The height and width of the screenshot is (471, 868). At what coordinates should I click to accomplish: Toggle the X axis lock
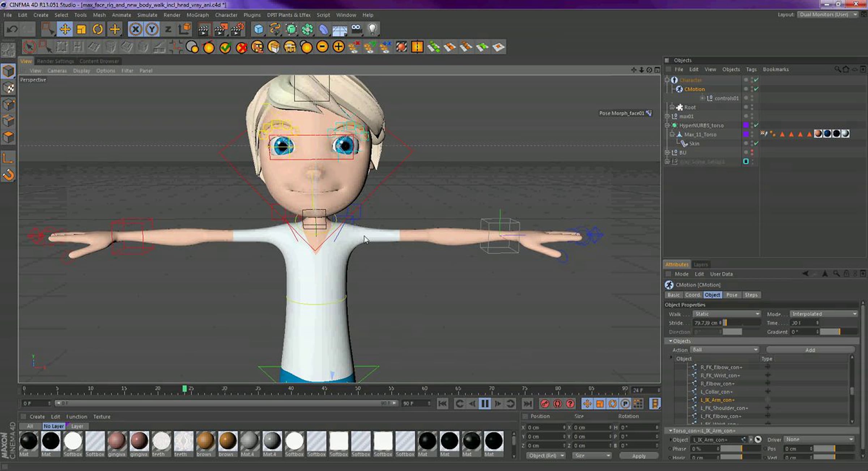pyautogui.click(x=136, y=29)
